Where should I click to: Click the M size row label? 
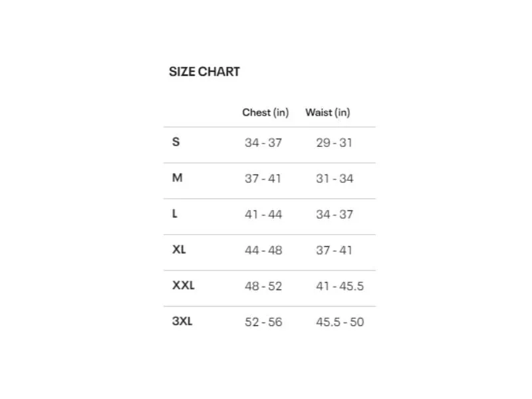pos(177,178)
